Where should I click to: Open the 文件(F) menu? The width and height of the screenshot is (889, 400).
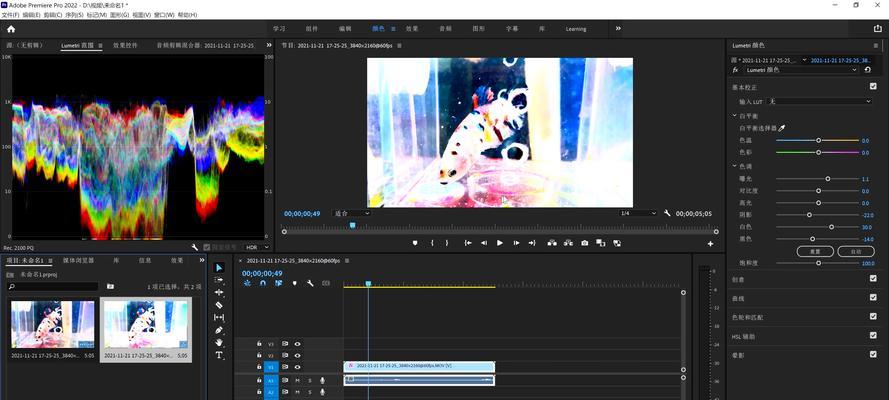10,15
